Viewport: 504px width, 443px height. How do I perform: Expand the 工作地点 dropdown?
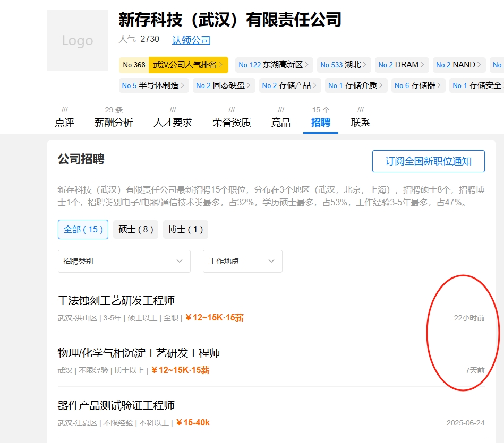243,262
